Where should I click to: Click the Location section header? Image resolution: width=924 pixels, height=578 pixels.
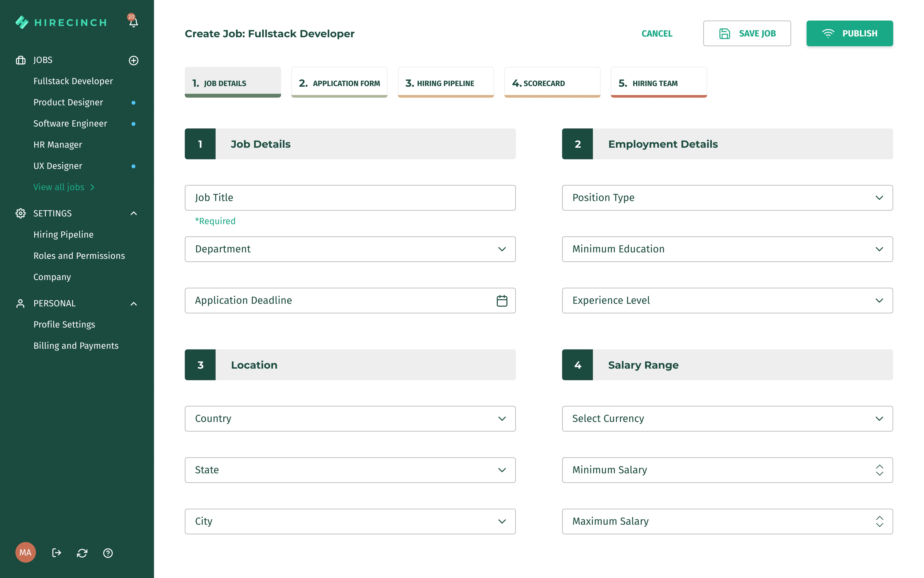350,365
